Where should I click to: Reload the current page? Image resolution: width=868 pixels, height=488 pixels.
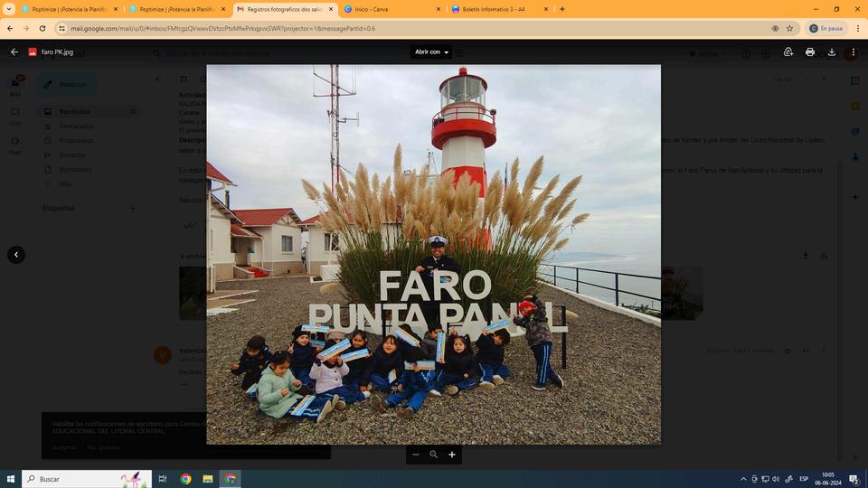42,28
